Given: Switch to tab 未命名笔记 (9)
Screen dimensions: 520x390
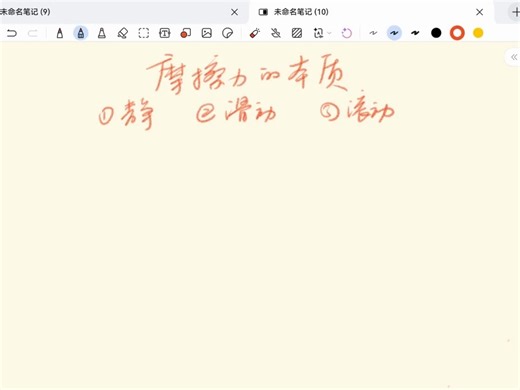Looking at the screenshot, I should (123, 12).
